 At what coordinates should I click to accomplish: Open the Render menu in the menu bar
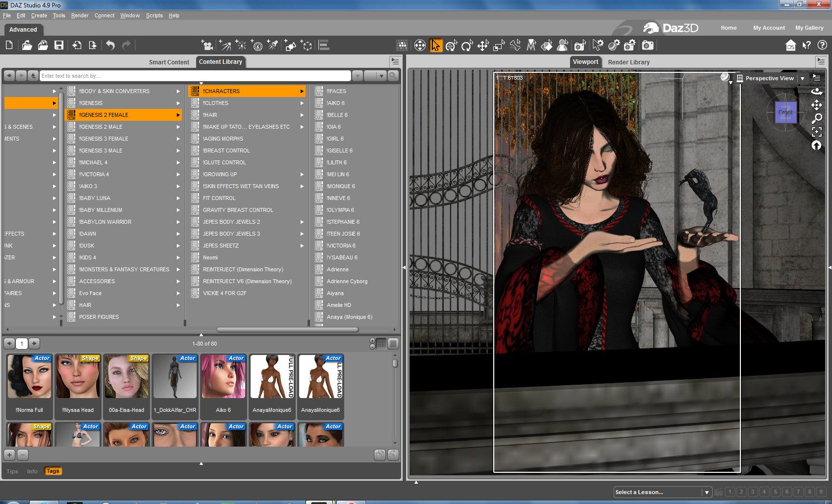(79, 15)
